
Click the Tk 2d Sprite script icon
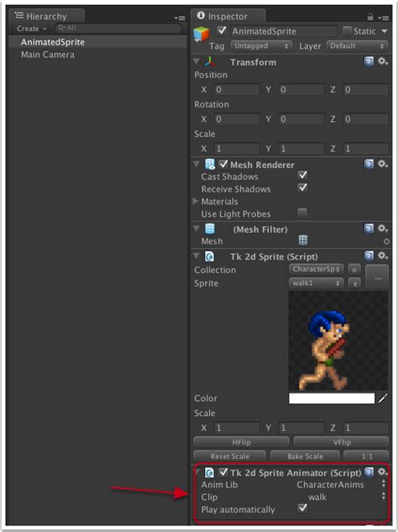pos(210,256)
